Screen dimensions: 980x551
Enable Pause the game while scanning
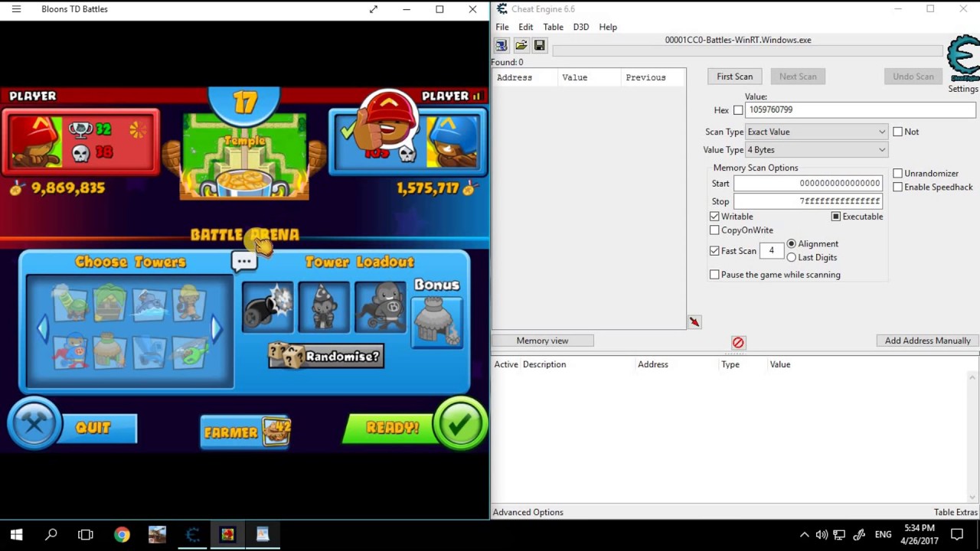(714, 275)
